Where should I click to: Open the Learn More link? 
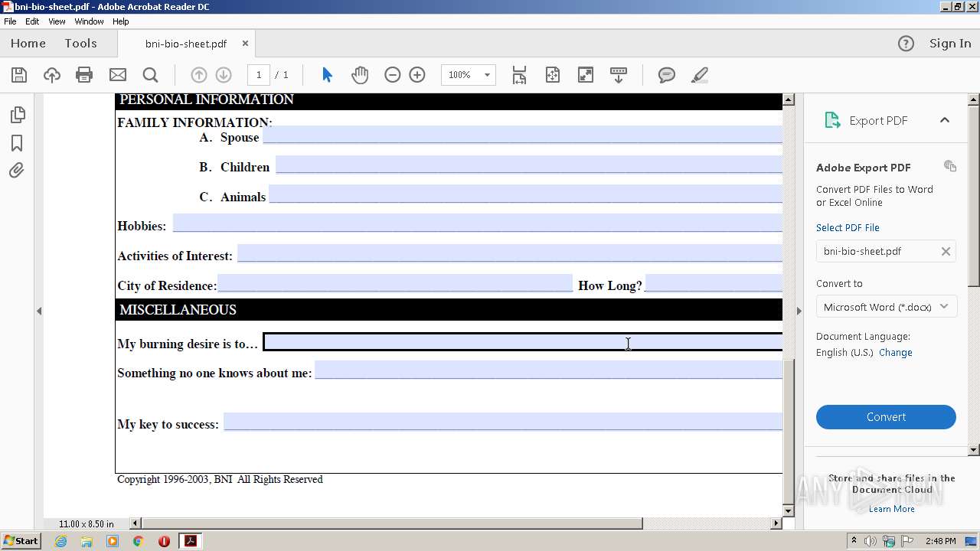(x=892, y=509)
